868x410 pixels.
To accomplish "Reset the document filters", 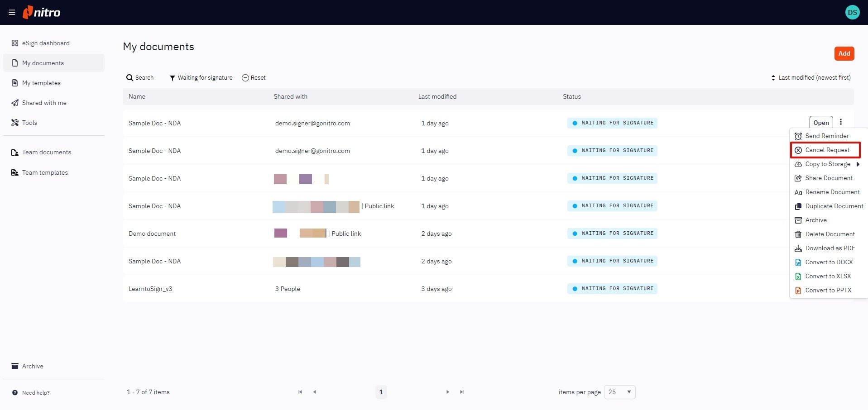I will 254,78.
